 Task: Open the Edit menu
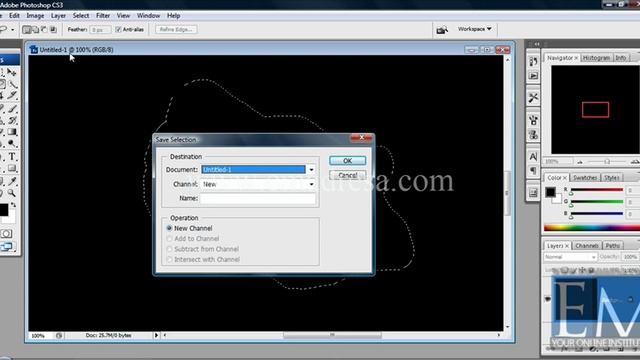coord(14,16)
